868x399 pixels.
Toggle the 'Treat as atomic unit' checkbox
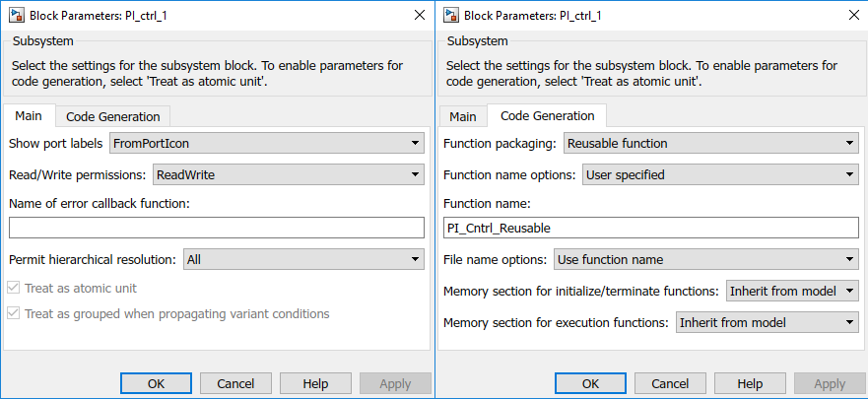pyautogui.click(x=15, y=289)
